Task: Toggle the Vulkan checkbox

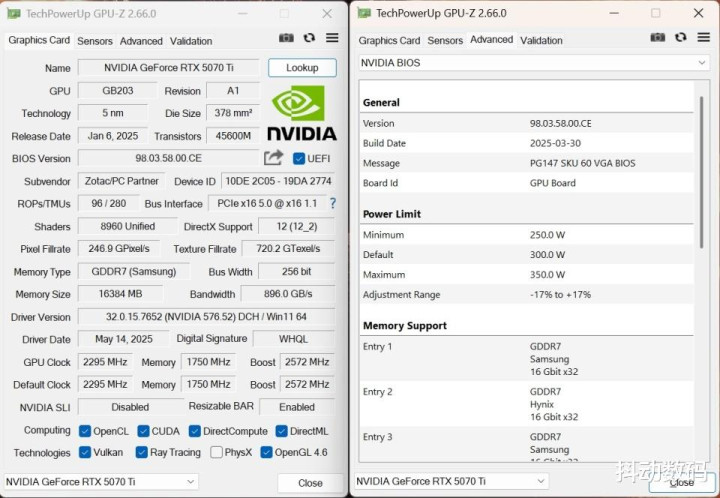Action: point(84,452)
